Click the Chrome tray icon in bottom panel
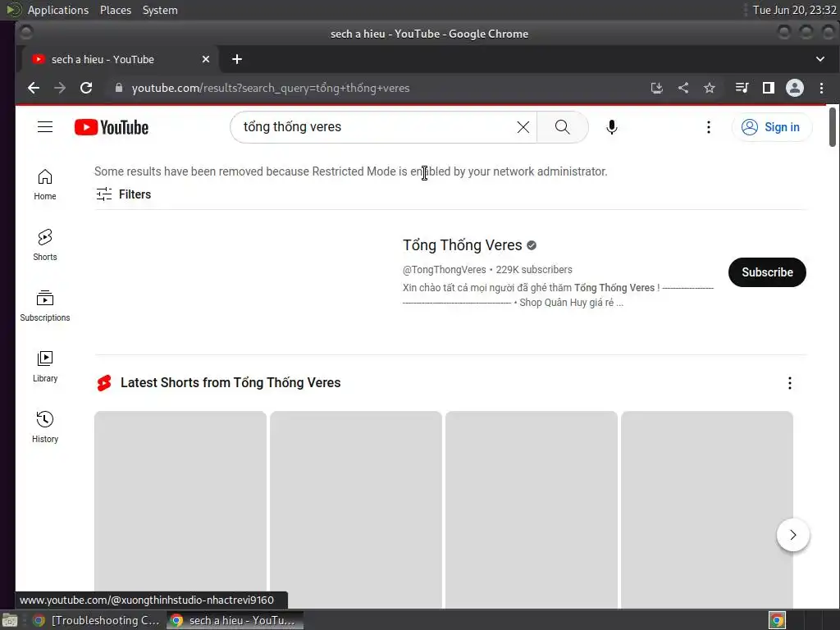 pos(777,620)
